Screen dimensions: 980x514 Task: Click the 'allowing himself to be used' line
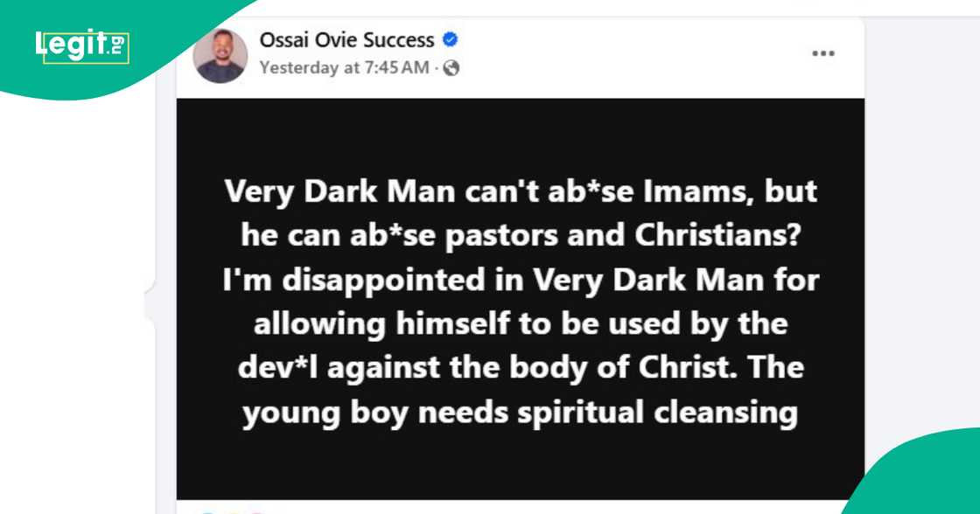tap(520, 324)
